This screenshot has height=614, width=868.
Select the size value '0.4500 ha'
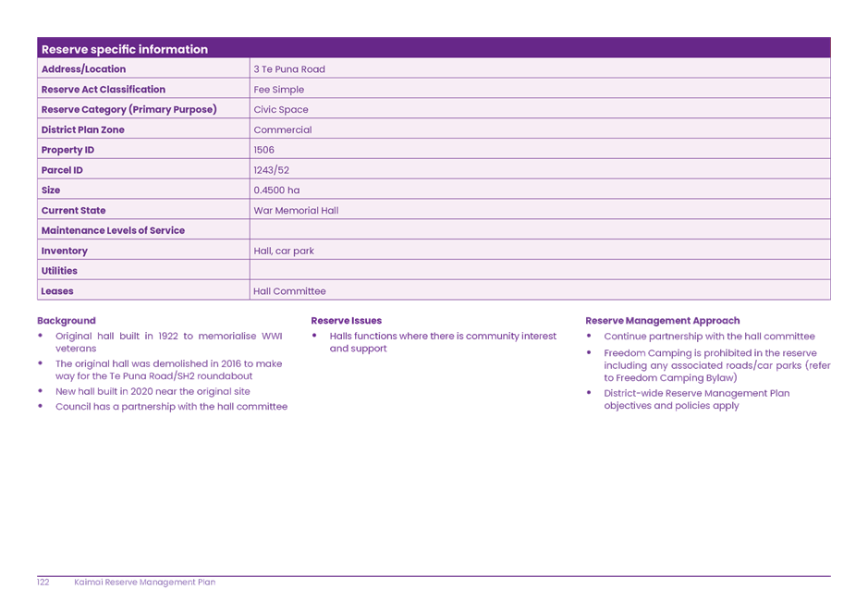point(276,190)
